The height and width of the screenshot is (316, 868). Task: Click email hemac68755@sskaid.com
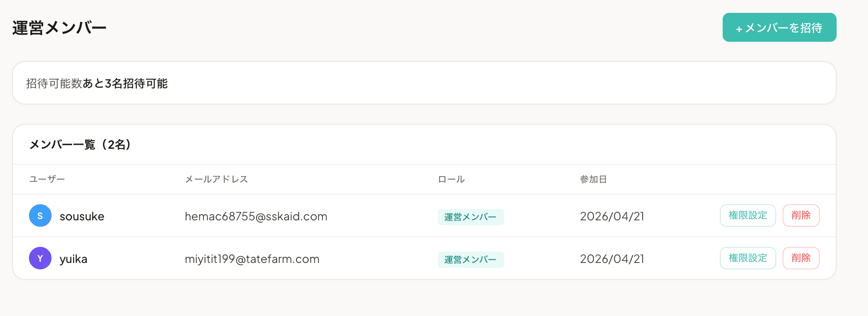256,217
